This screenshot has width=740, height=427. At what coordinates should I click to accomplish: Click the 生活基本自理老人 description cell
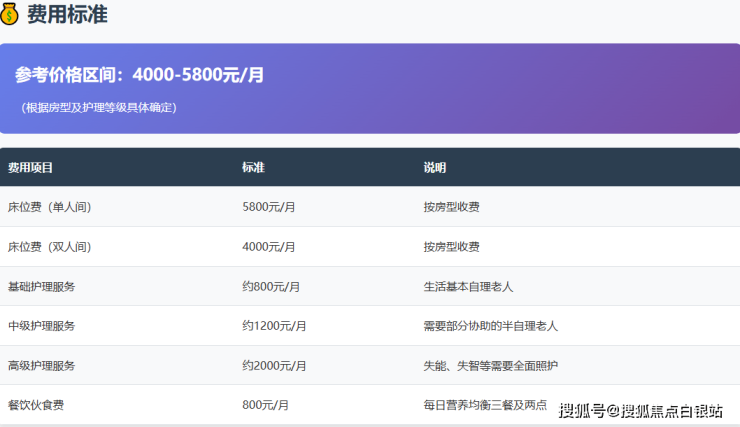pyautogui.click(x=468, y=286)
